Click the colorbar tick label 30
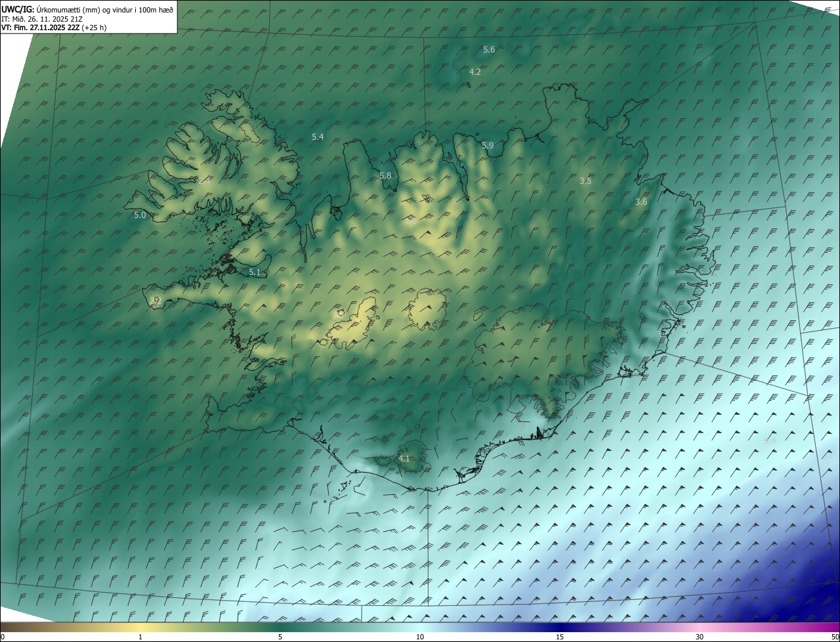 click(x=700, y=637)
